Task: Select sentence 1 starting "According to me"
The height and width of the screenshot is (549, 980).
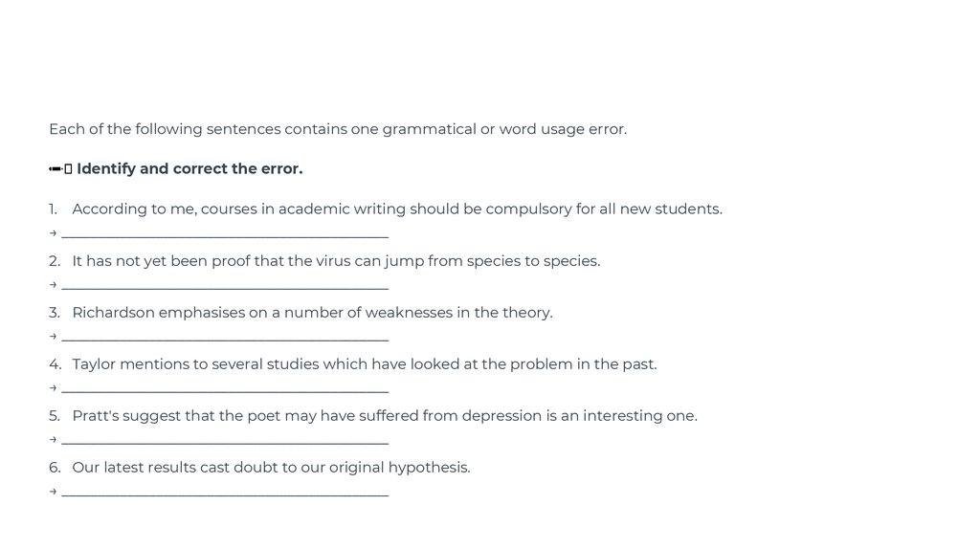Action: click(396, 209)
